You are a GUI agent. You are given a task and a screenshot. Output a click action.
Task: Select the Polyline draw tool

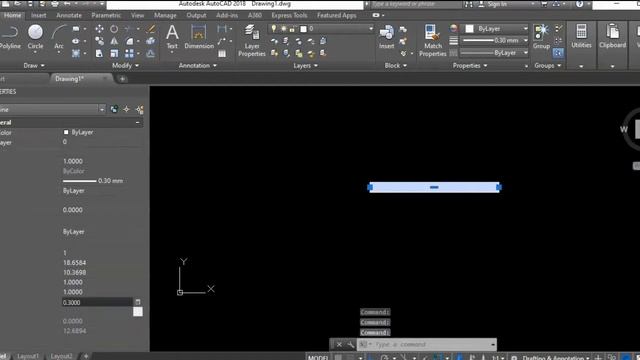10,38
